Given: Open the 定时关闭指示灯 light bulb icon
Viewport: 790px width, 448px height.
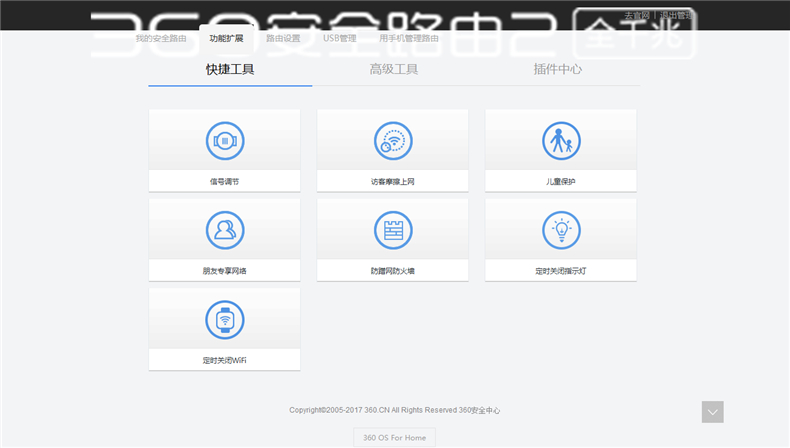Looking at the screenshot, I should 561,230.
